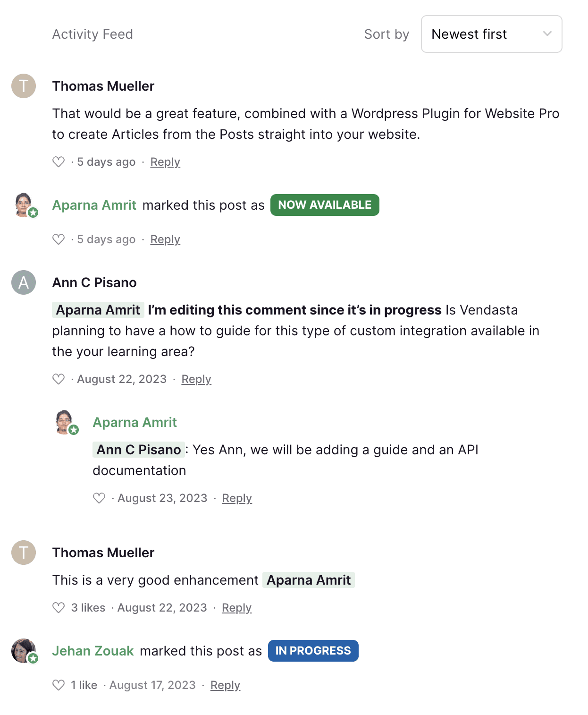
Task: Like Jehan Zouak's status update
Action: pos(59,685)
